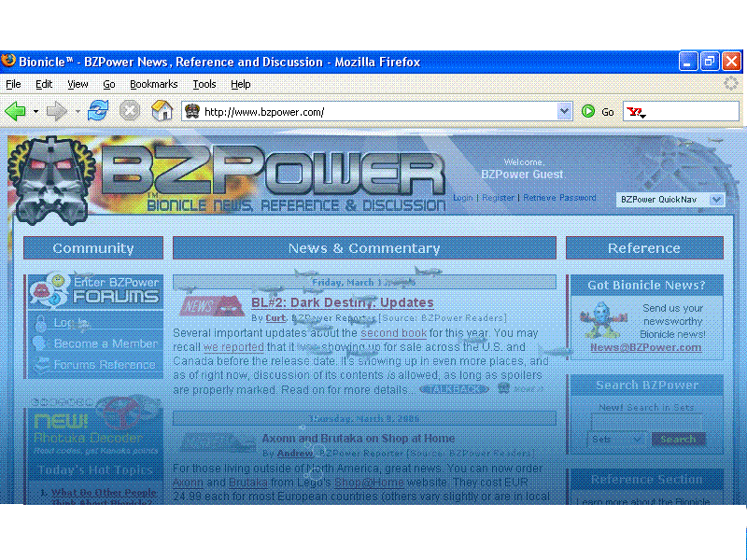
Task: Click the TALKBACK button under first article
Action: 454,389
